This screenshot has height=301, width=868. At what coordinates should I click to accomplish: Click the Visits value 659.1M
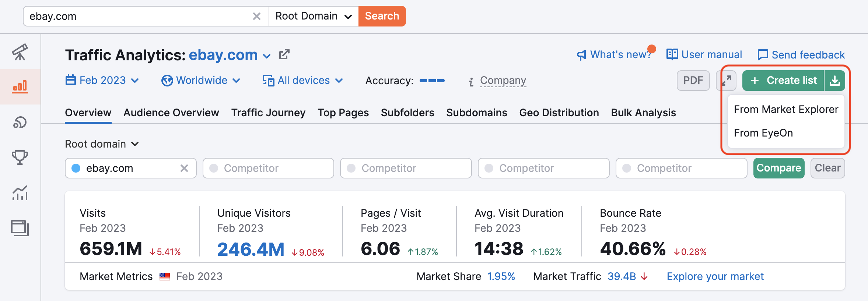point(111,249)
